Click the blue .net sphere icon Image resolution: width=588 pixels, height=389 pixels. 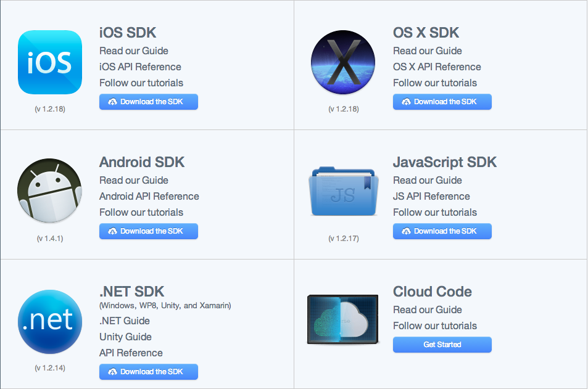(50, 322)
